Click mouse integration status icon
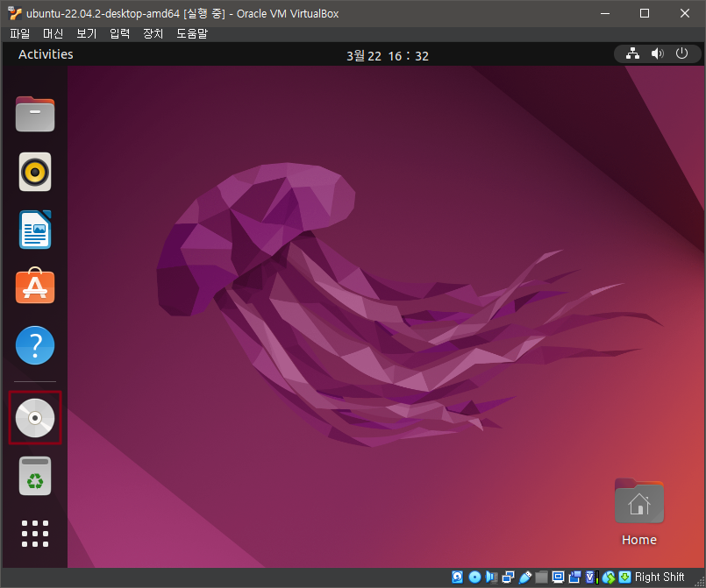The image size is (706, 588). [x=609, y=577]
